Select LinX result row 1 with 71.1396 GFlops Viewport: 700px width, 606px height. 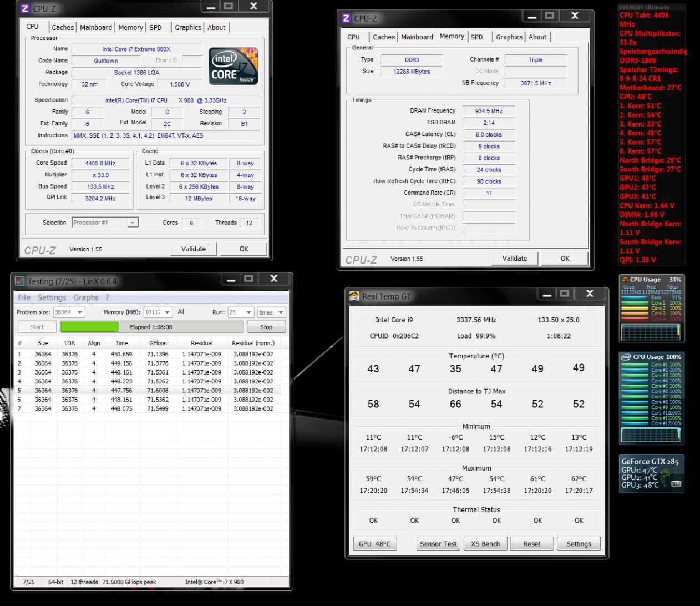[146, 354]
